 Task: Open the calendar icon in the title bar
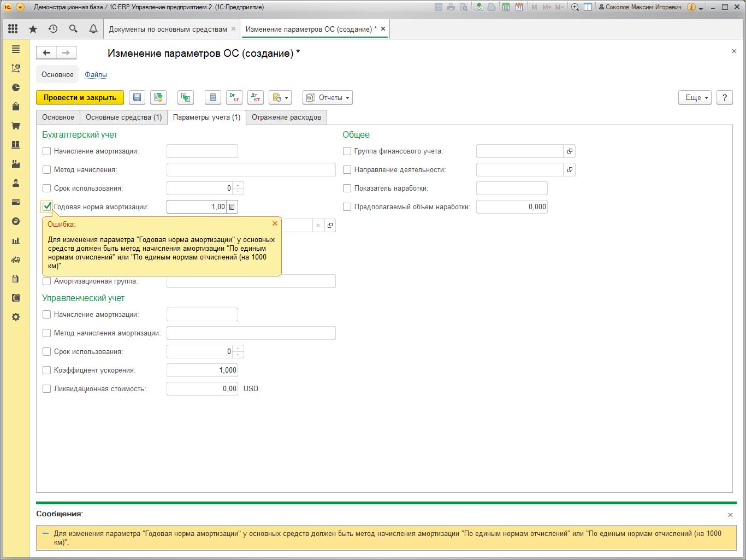click(x=519, y=7)
